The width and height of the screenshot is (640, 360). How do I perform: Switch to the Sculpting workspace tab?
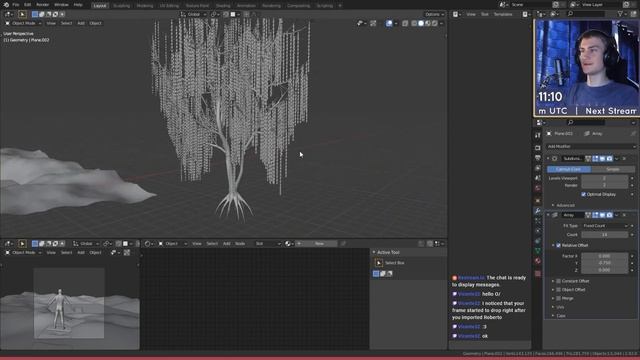pos(121,6)
